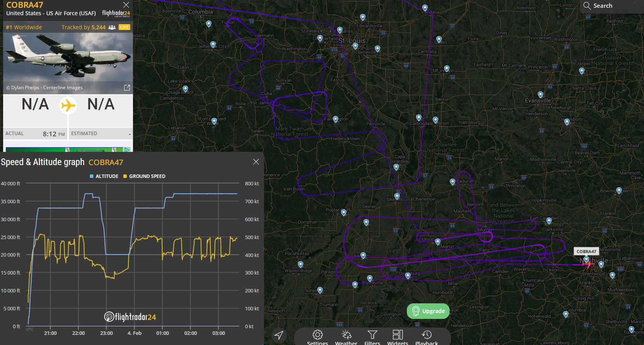Click the ESTIMATED arrival field

[101, 134]
